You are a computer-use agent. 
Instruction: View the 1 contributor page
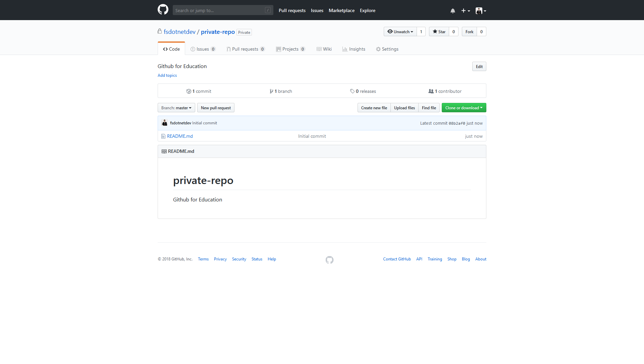tap(445, 91)
